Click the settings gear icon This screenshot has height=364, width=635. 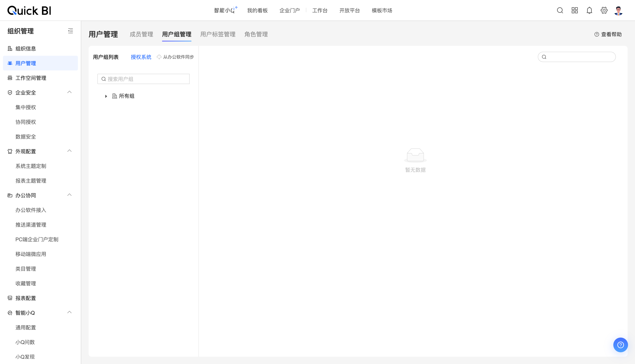pyautogui.click(x=604, y=10)
